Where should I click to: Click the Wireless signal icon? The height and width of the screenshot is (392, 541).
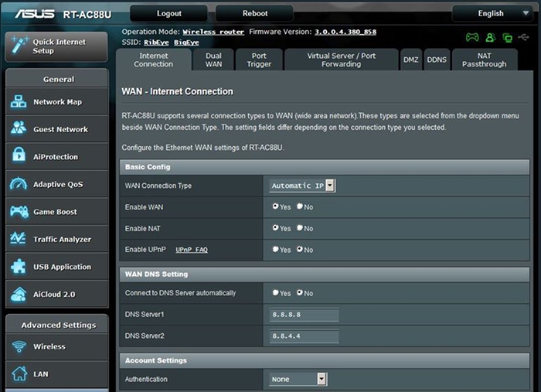tap(19, 346)
